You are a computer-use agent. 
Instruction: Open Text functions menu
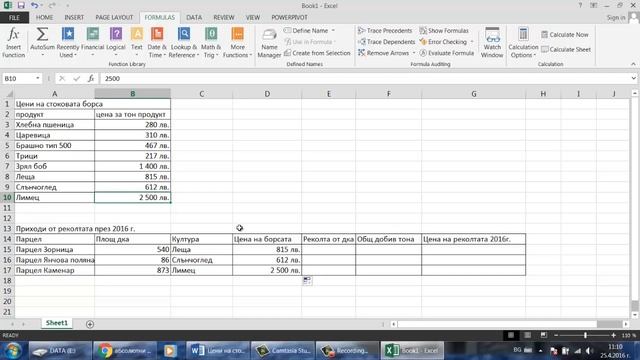137,42
